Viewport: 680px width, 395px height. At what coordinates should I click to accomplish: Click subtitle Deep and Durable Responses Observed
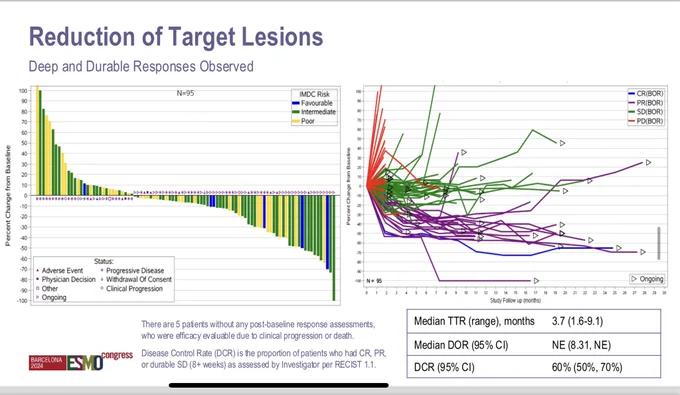141,66
